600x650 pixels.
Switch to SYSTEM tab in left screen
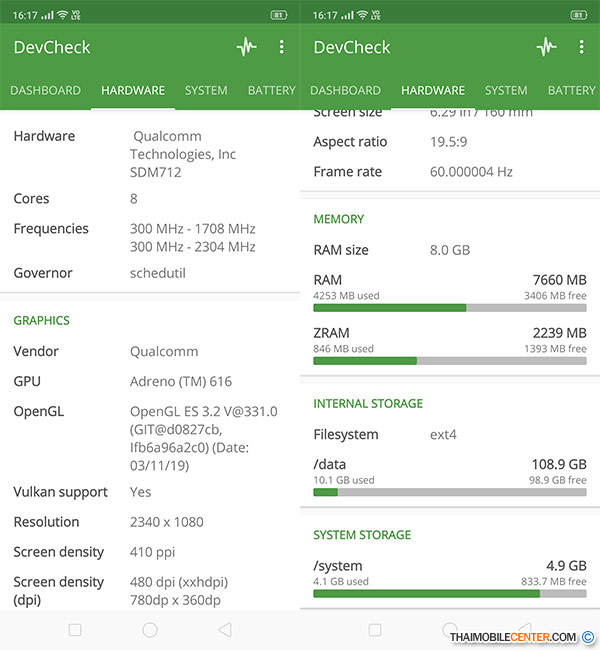click(206, 90)
